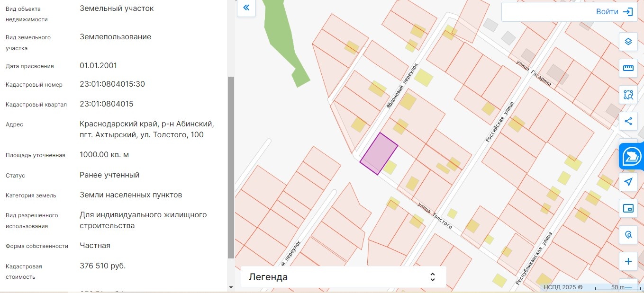Click the scrollbar down arrow in info panel

pyautogui.click(x=231, y=287)
